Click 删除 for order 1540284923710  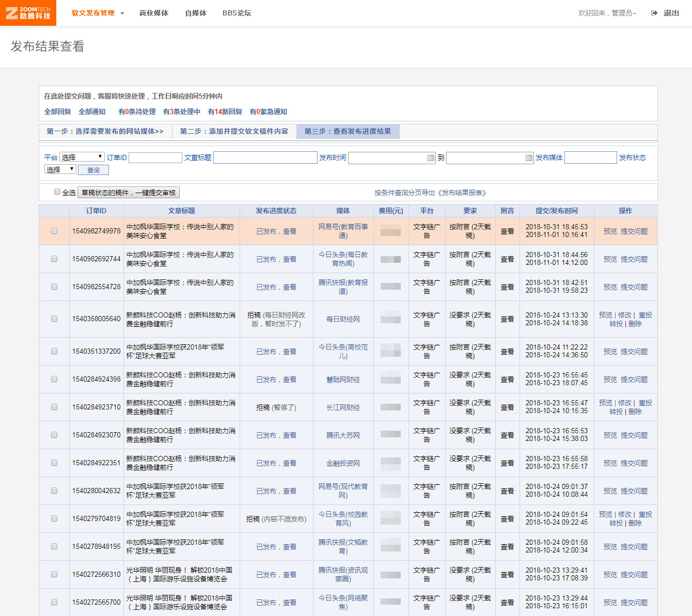coord(635,412)
